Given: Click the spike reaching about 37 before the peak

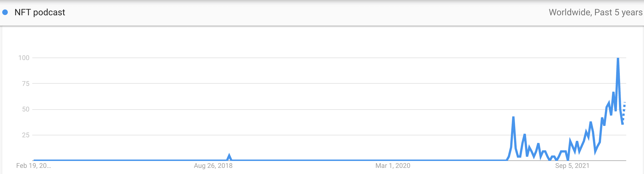Looking at the screenshot, I should (591, 122).
